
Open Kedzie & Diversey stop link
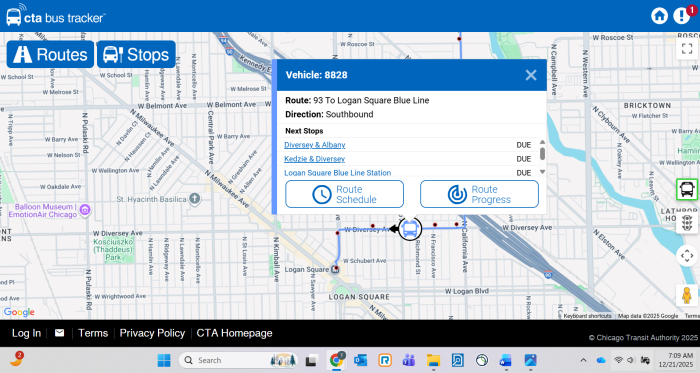pos(314,159)
